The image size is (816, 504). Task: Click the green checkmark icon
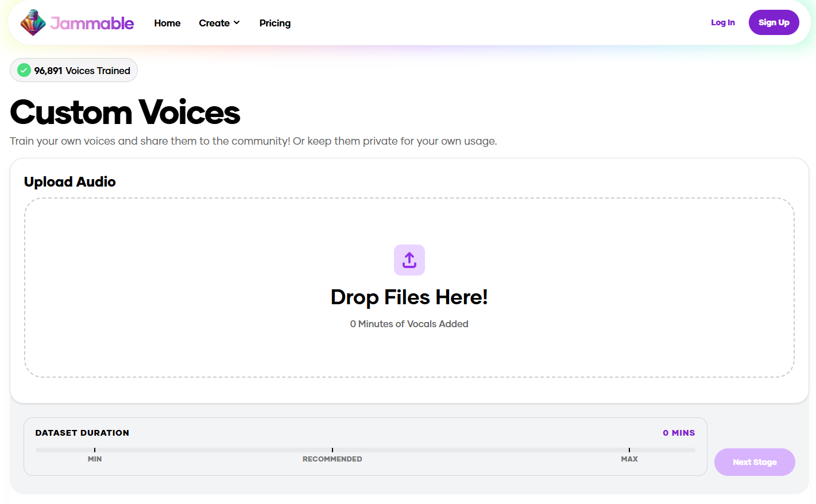pos(24,71)
